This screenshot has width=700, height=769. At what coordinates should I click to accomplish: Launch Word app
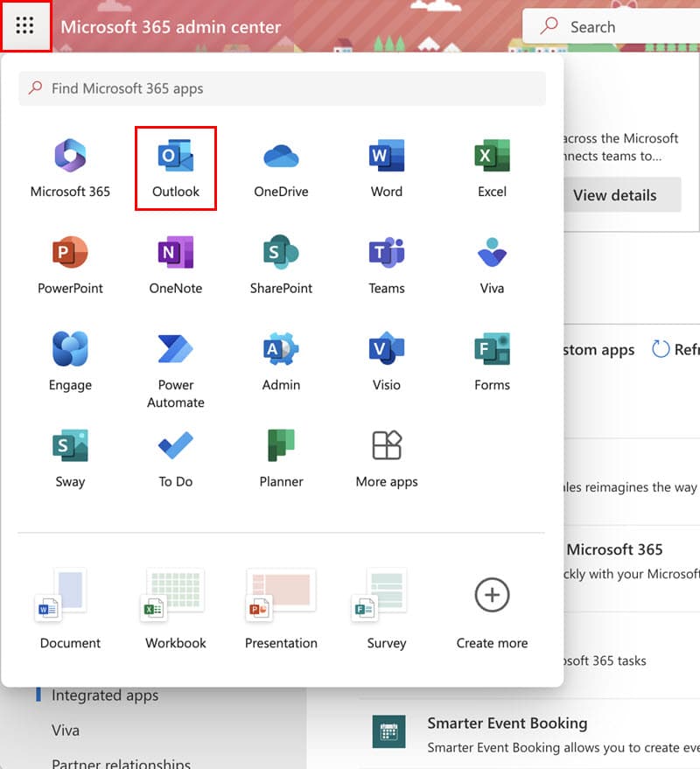click(x=387, y=169)
